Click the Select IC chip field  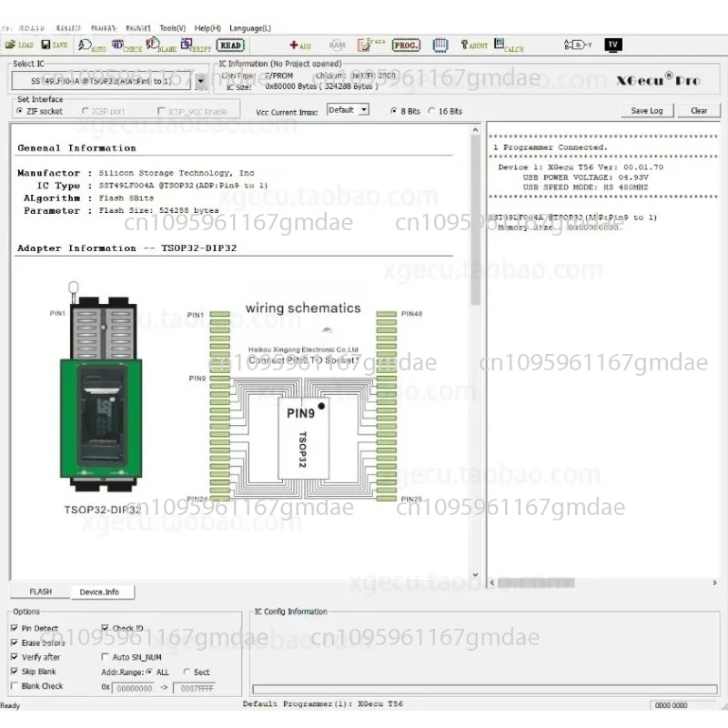pos(101,81)
